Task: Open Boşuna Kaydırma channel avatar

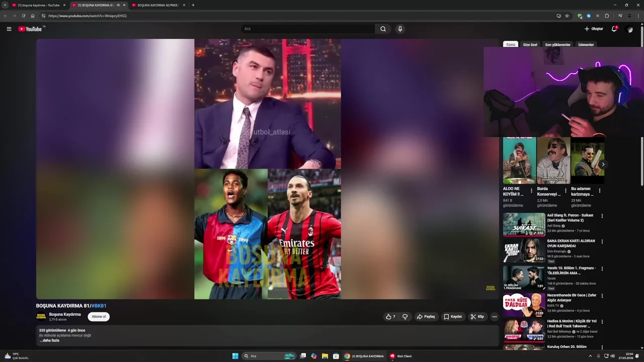Action: click(41, 317)
